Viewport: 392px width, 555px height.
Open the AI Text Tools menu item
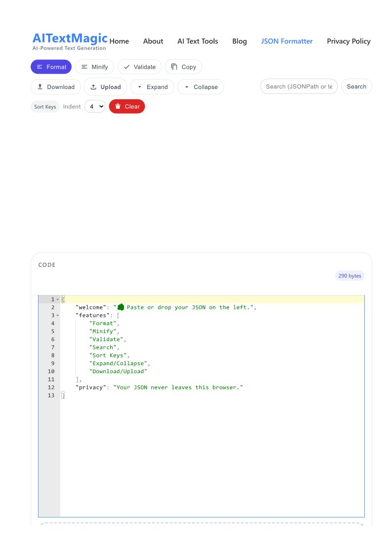click(198, 42)
